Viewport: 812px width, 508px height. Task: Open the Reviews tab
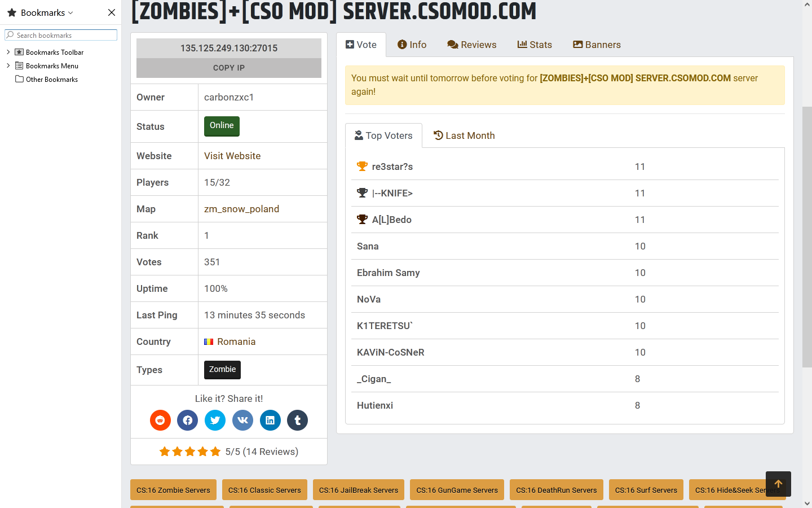point(472,45)
